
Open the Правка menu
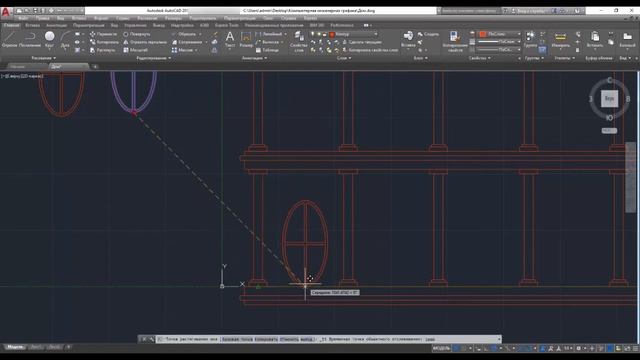click(x=42, y=18)
